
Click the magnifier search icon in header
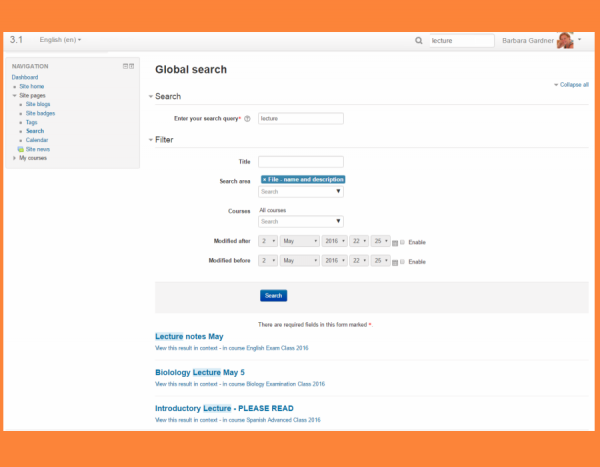tap(419, 41)
